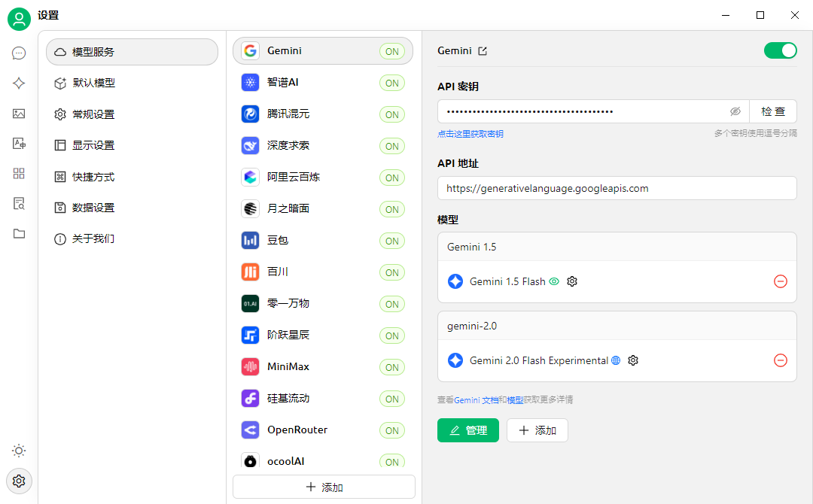The width and height of the screenshot is (813, 504).
Task: Open the user avatar profile
Action: point(19,19)
